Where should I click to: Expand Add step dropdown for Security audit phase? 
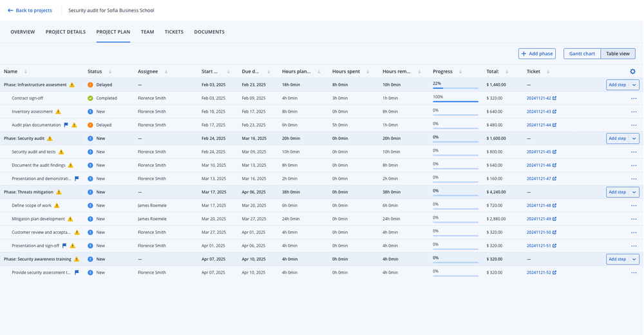(x=634, y=139)
